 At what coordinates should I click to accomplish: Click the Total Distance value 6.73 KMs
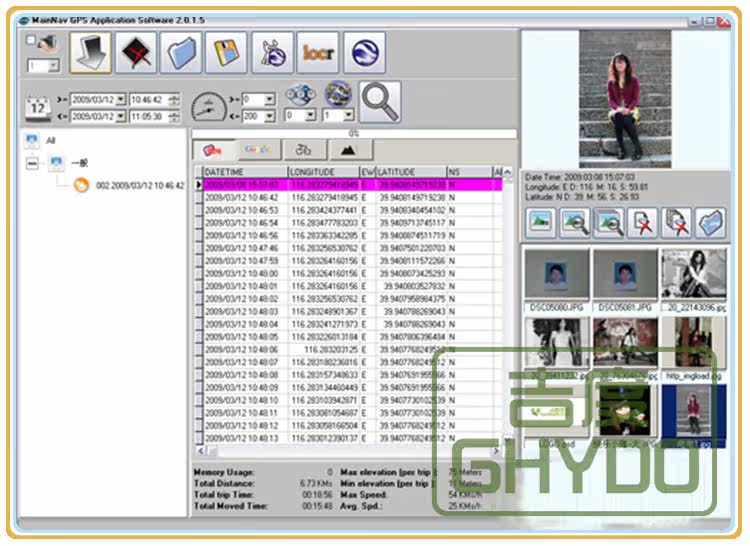pyautogui.click(x=316, y=483)
